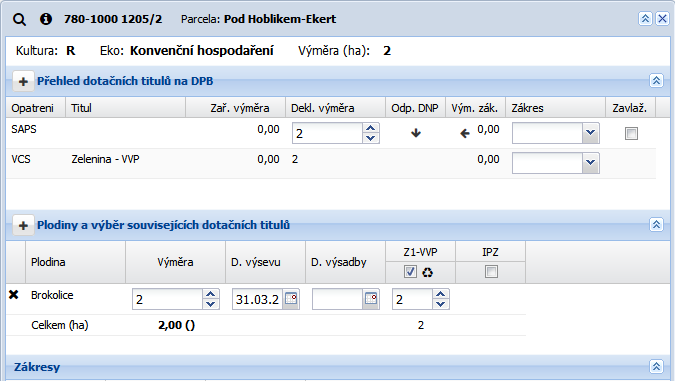Screen dimensions: 675x381
Task: Open SAPS Zákres dropdown
Action: coord(591,133)
